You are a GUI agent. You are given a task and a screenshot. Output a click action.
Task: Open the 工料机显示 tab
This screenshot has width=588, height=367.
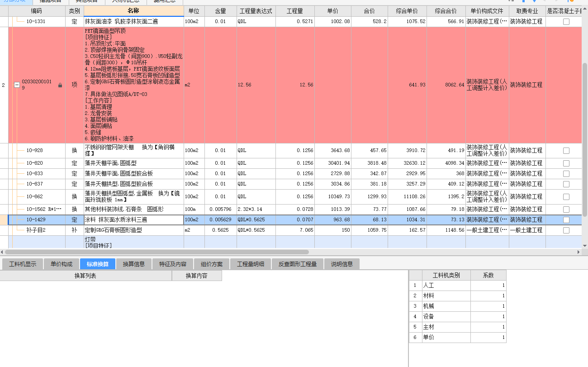(23, 264)
